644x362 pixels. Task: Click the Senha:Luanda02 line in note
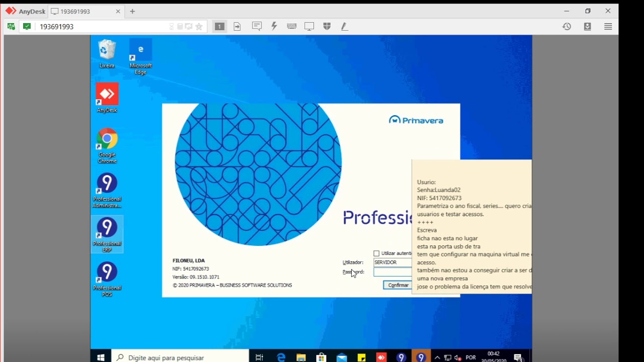tap(439, 190)
